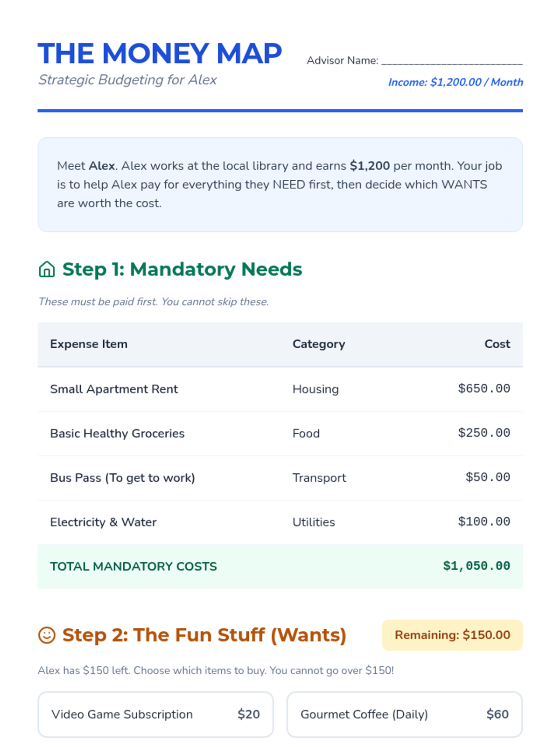560x747 pixels.
Task: Click the $650.00 rent cost
Action: (484, 388)
